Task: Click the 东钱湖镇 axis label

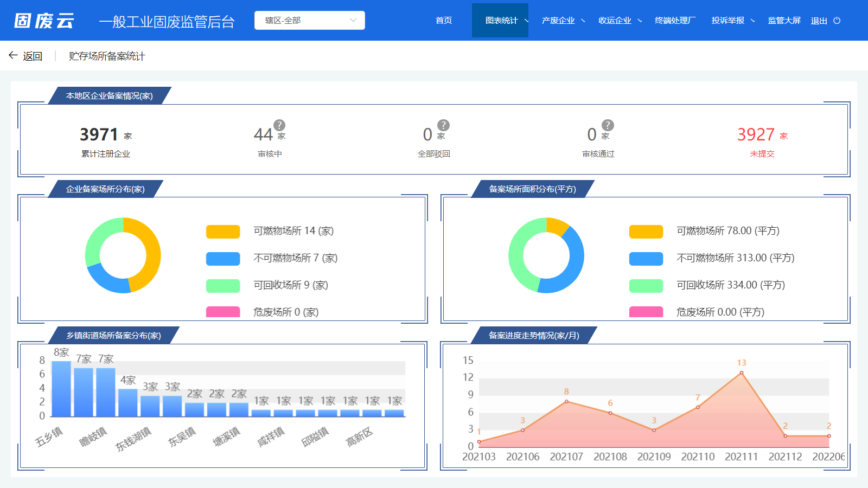Action: click(133, 440)
